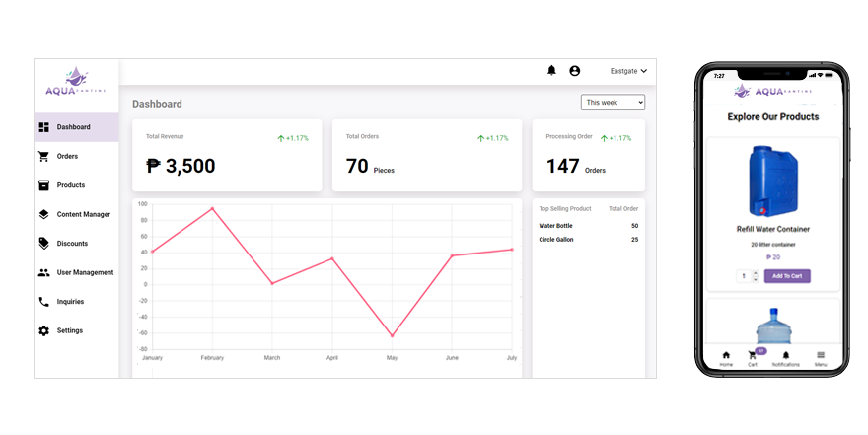Tap the round water gallon product image
Viewport: 868px width, 435px height.
click(x=773, y=326)
